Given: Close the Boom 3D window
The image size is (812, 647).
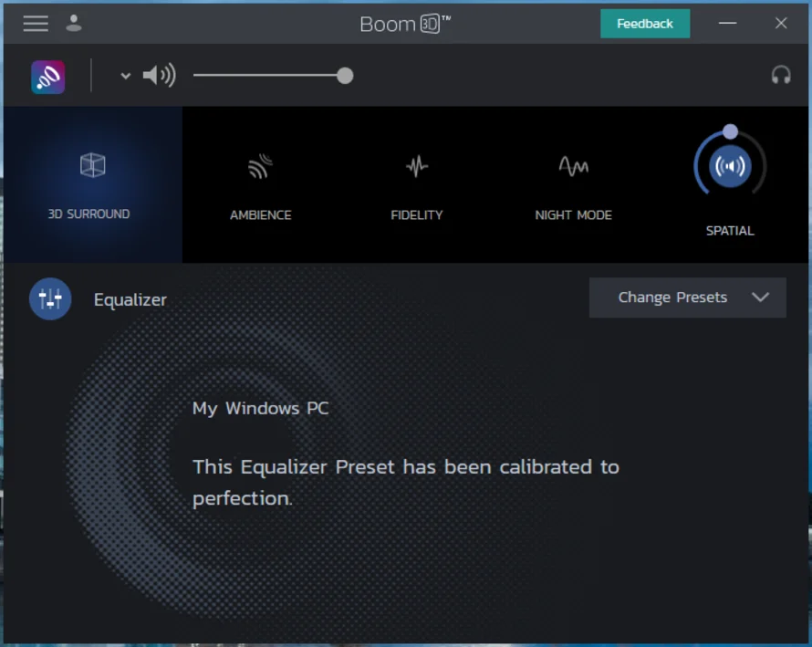Looking at the screenshot, I should pos(781,24).
